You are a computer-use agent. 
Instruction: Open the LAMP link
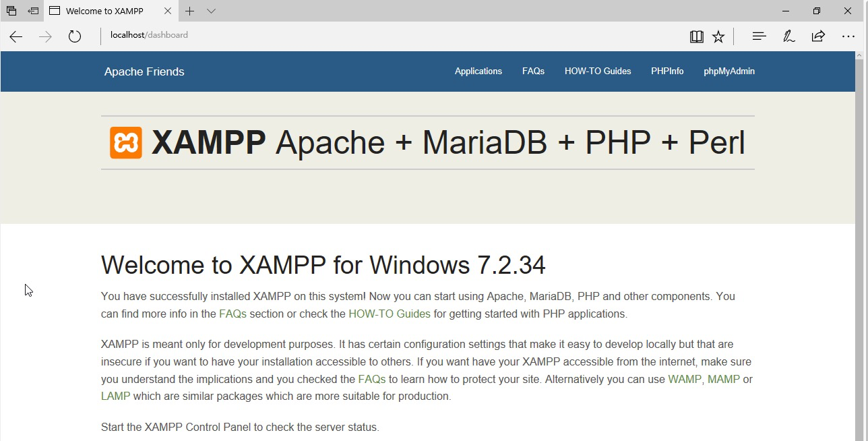tap(115, 396)
